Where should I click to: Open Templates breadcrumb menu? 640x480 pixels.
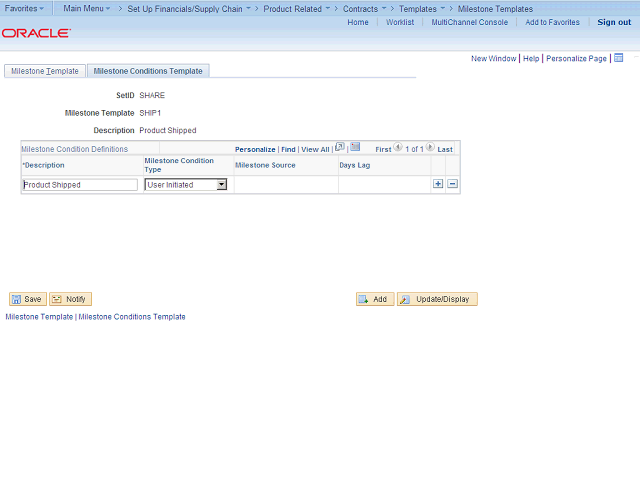click(422, 9)
